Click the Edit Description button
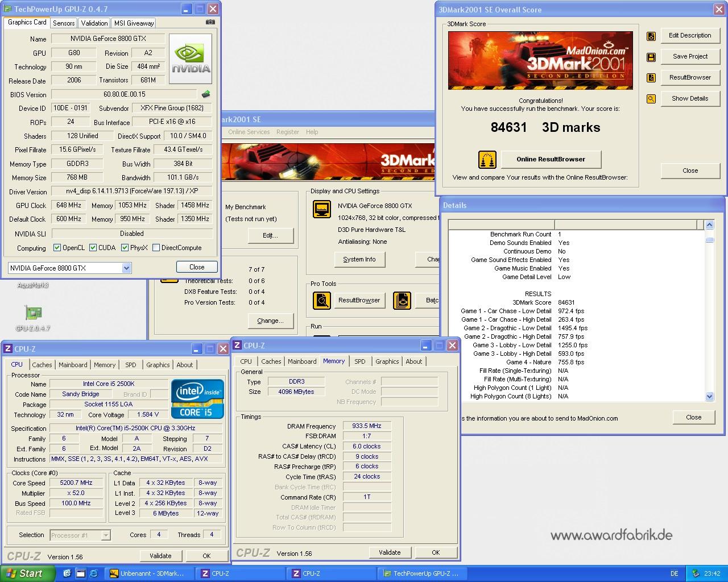728x582 pixels. click(x=690, y=35)
